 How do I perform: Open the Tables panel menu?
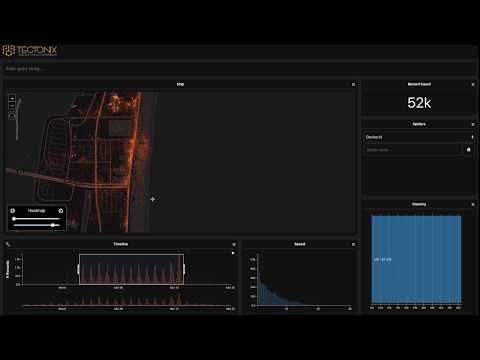473,124
